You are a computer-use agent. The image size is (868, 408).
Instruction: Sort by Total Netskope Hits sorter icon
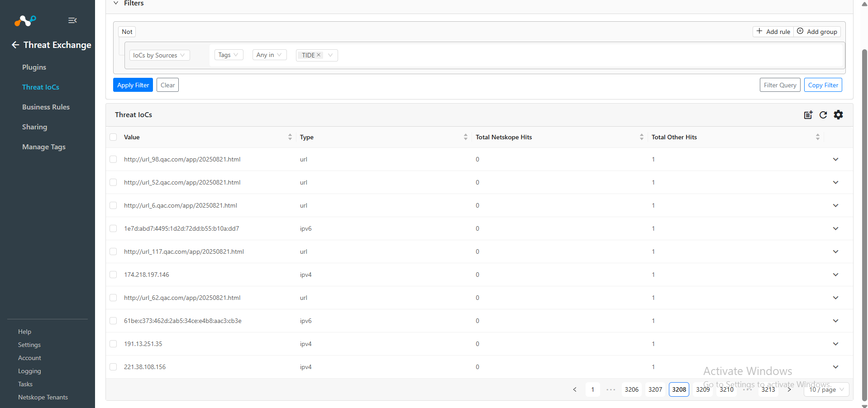click(642, 137)
